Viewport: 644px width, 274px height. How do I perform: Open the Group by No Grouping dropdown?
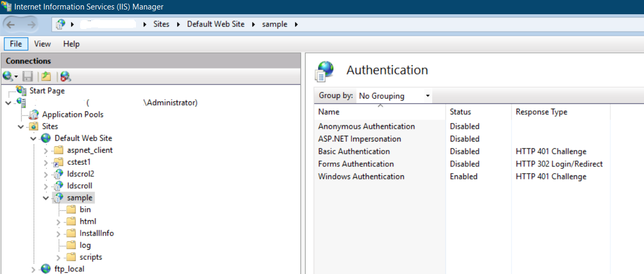tap(394, 96)
